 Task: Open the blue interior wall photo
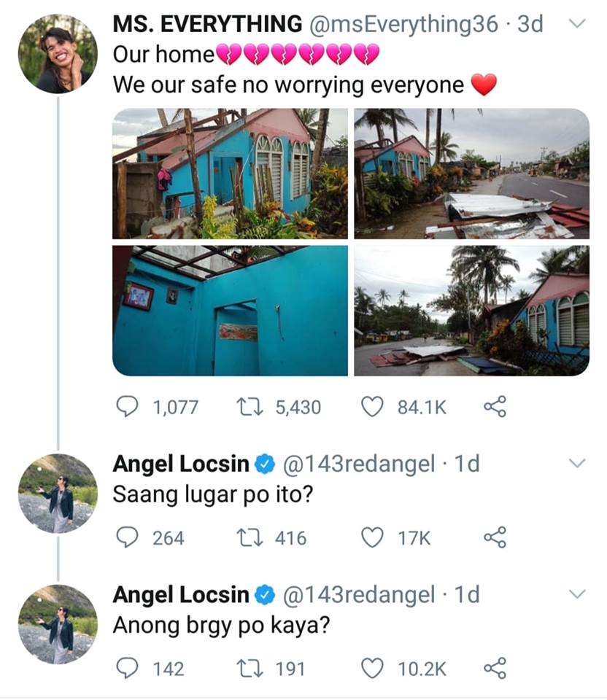pyautogui.click(x=230, y=311)
